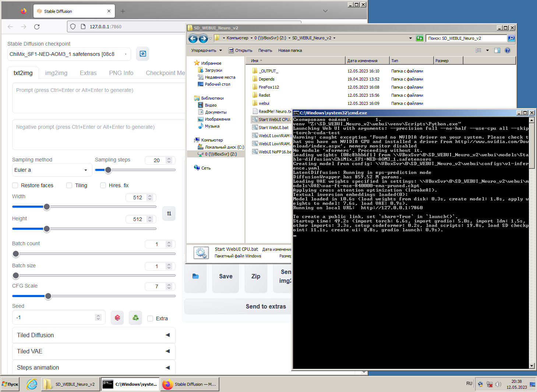Open a new Firefox tab
The height and width of the screenshot is (392, 537).
coord(123,11)
